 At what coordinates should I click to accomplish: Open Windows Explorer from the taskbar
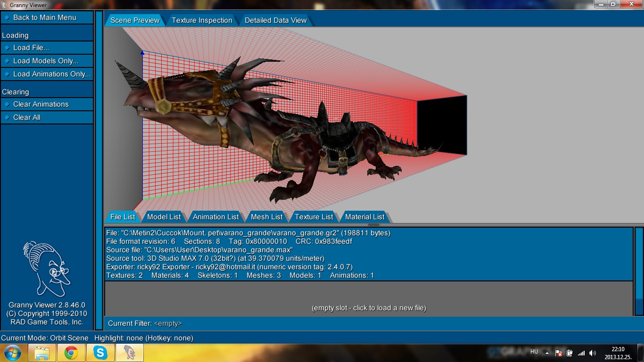(x=42, y=353)
